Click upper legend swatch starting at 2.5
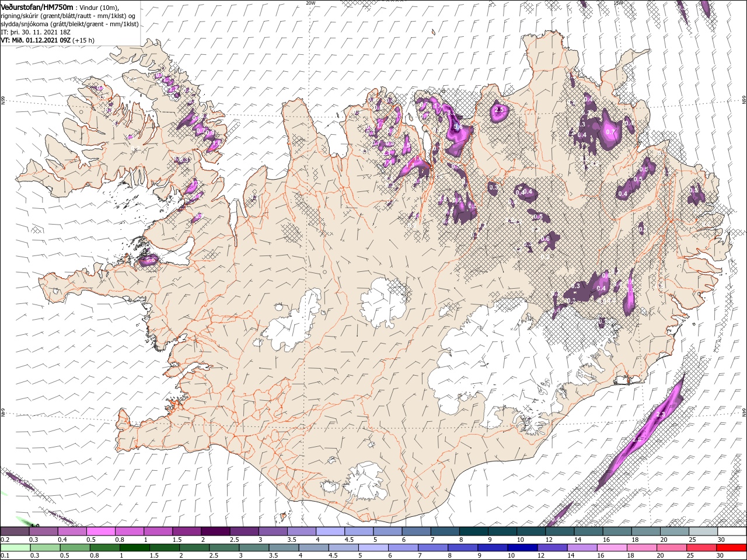This screenshot has width=747, height=560. (x=244, y=531)
